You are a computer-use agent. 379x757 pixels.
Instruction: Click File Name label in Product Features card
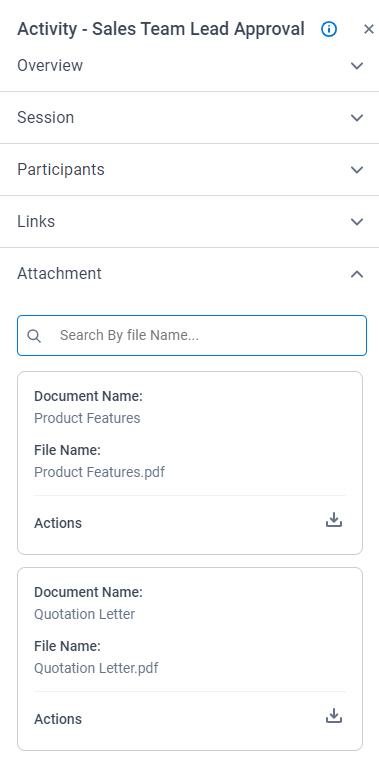(x=67, y=450)
